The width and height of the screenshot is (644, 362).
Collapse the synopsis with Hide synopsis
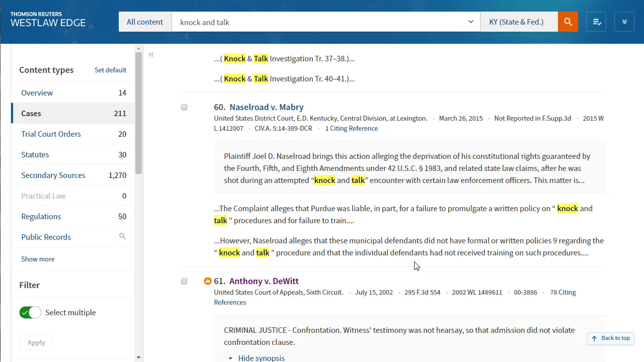[257, 358]
